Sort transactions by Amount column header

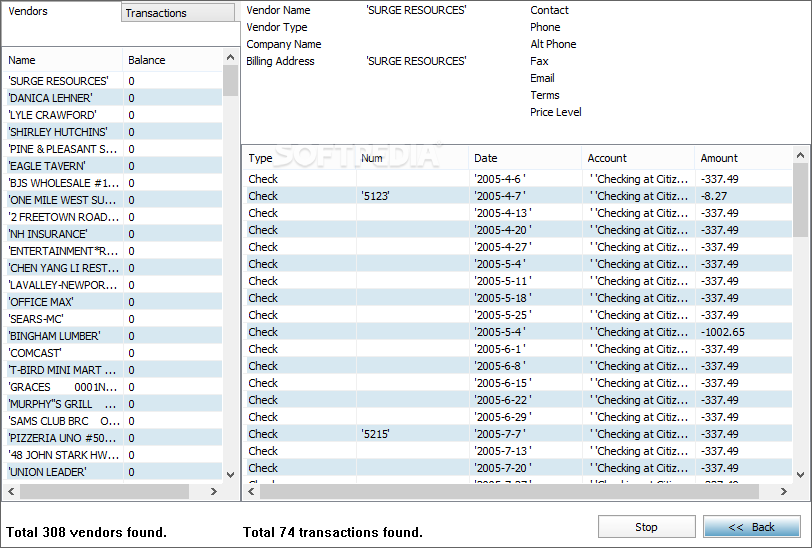744,158
